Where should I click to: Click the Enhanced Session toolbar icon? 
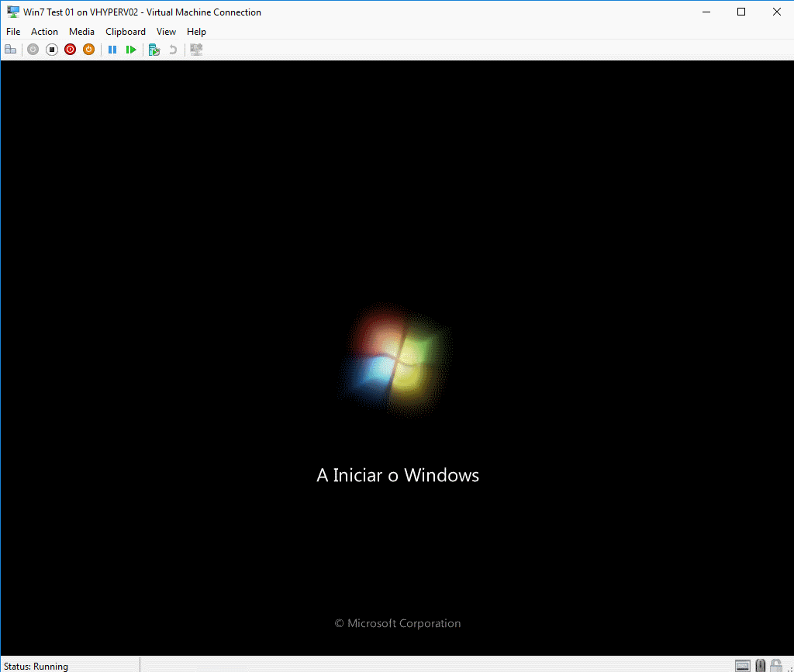[x=196, y=50]
